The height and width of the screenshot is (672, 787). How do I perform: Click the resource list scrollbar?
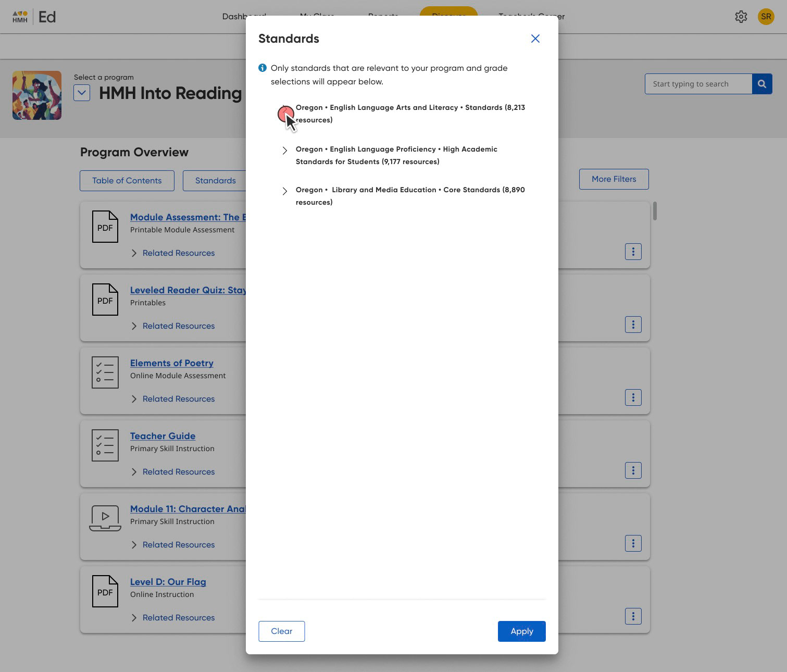pyautogui.click(x=655, y=211)
